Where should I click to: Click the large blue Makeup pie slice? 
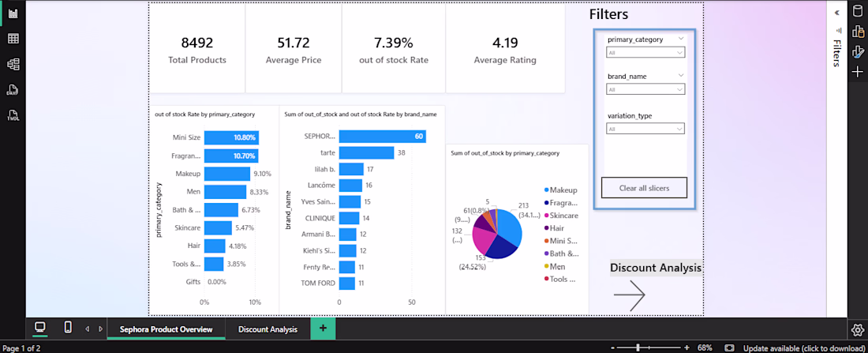(x=509, y=227)
